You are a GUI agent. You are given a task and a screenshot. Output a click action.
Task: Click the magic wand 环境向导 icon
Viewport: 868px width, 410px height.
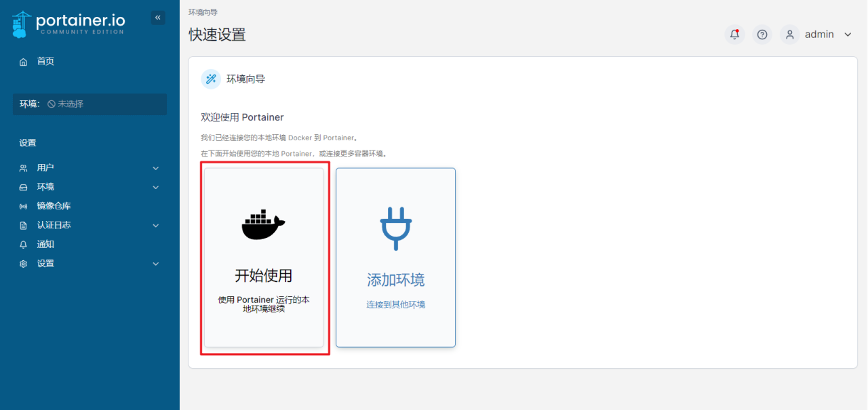211,79
